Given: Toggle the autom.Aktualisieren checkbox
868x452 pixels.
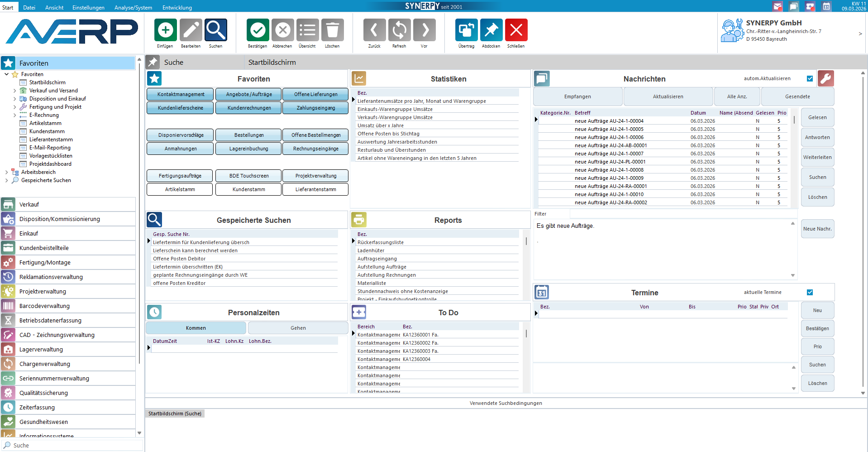Looking at the screenshot, I should click(810, 78).
